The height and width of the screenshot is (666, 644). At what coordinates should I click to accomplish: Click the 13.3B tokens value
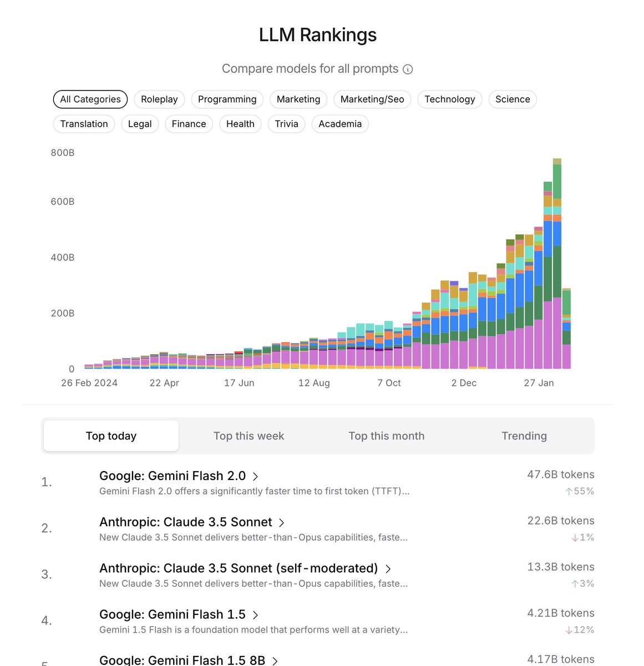coord(561,567)
